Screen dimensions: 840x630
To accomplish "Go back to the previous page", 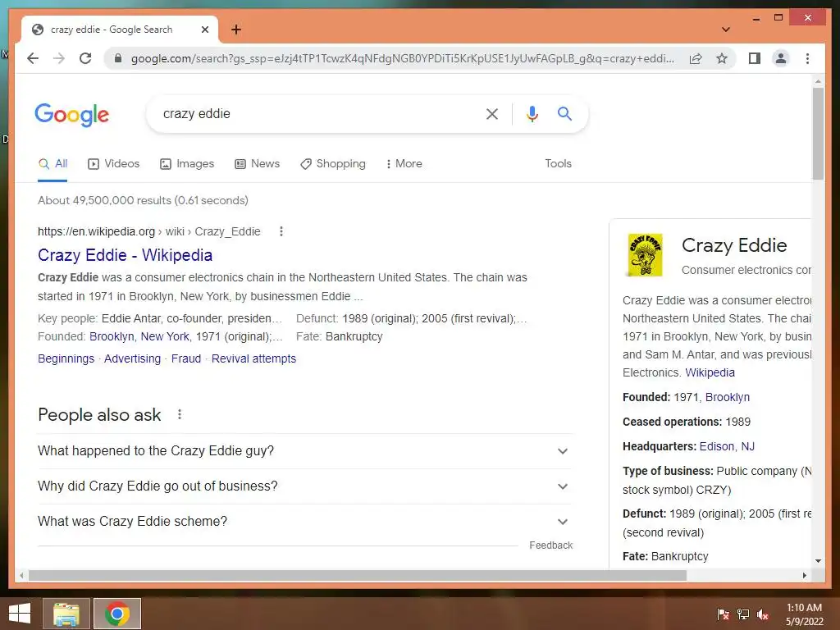I will tap(33, 58).
